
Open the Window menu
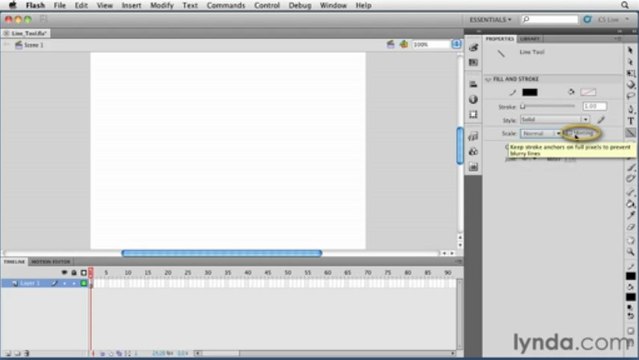(x=333, y=5)
